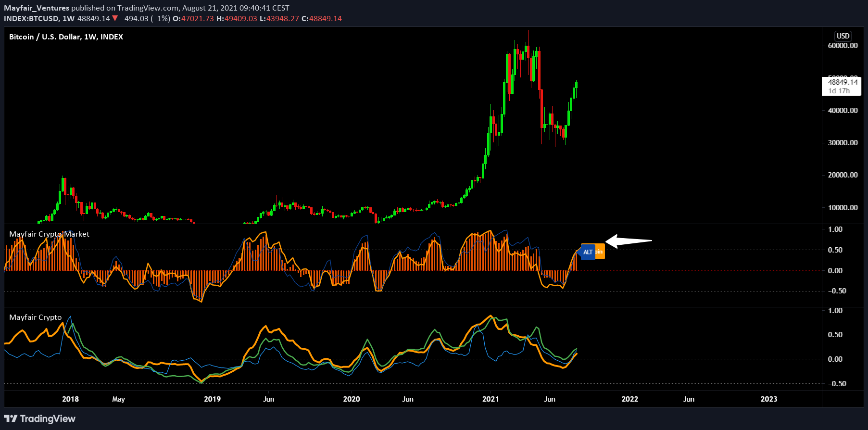Click the 1d 17h bar countdown label
868x430 pixels.
pyautogui.click(x=839, y=91)
